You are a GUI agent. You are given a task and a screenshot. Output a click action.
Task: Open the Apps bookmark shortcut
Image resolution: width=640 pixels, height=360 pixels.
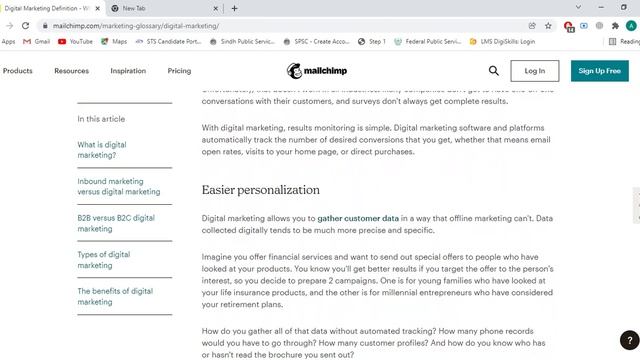(x=8, y=42)
